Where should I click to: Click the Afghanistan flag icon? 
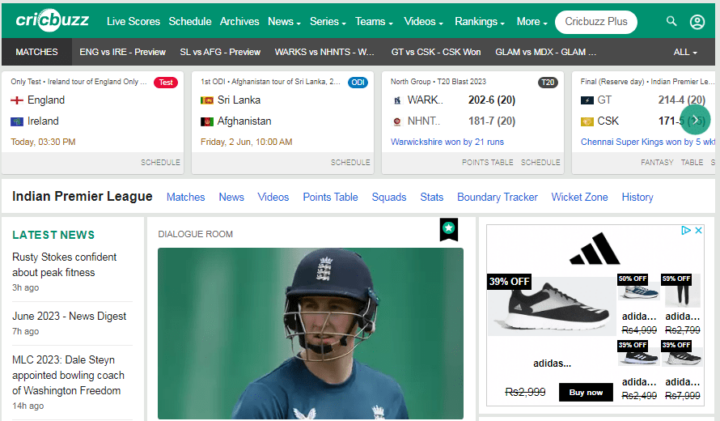pyautogui.click(x=207, y=121)
